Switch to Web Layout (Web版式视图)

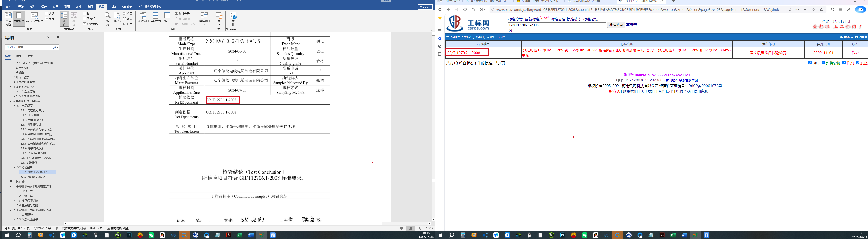(x=34, y=18)
